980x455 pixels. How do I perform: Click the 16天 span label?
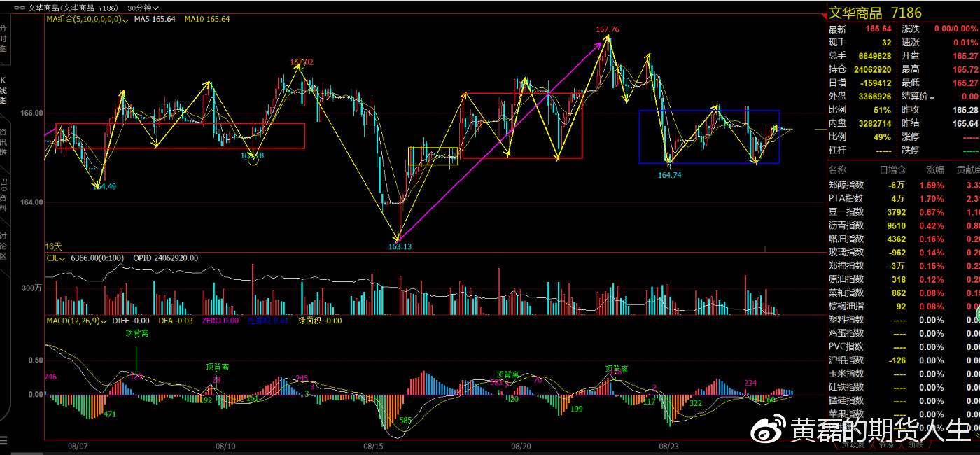tap(54, 246)
